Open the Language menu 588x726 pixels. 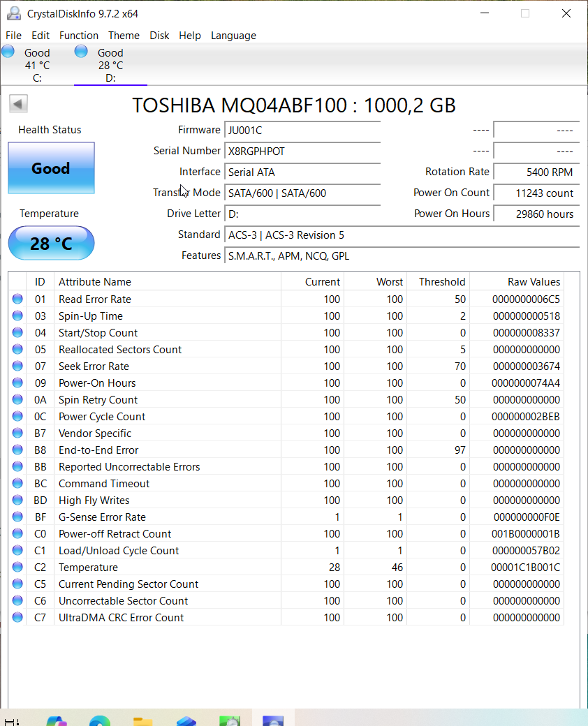coord(233,36)
